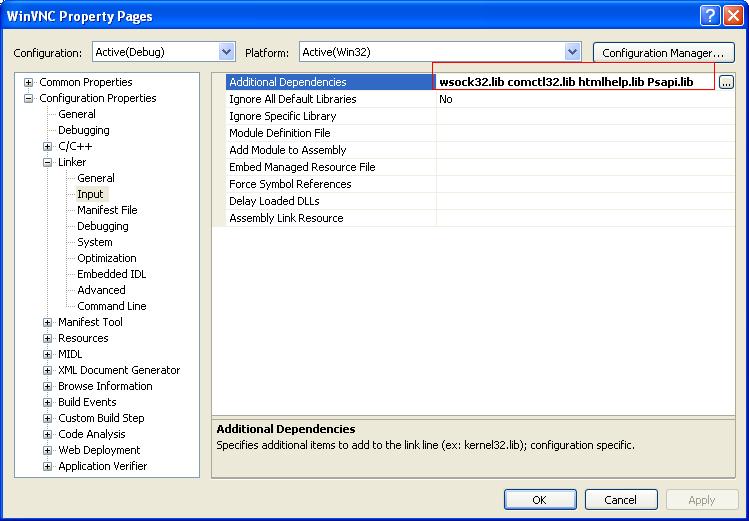Expand the Custom Build Step node
The image size is (749, 521).
click(47, 418)
